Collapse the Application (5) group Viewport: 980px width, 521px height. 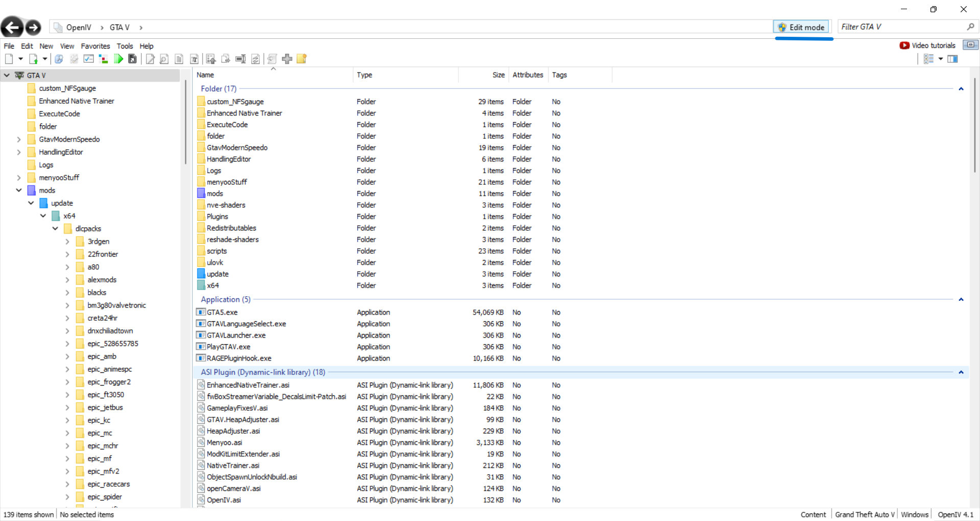(961, 300)
